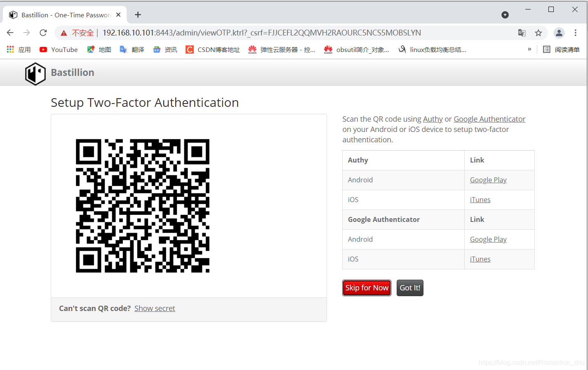Switch to the Bastillion browser tab
Image resolution: width=588 pixels, height=370 pixels.
click(x=62, y=14)
